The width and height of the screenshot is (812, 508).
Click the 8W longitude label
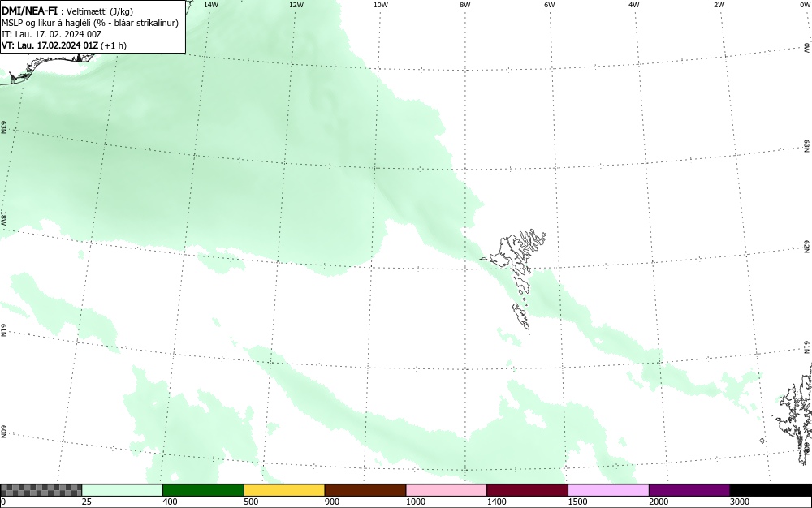click(465, 5)
